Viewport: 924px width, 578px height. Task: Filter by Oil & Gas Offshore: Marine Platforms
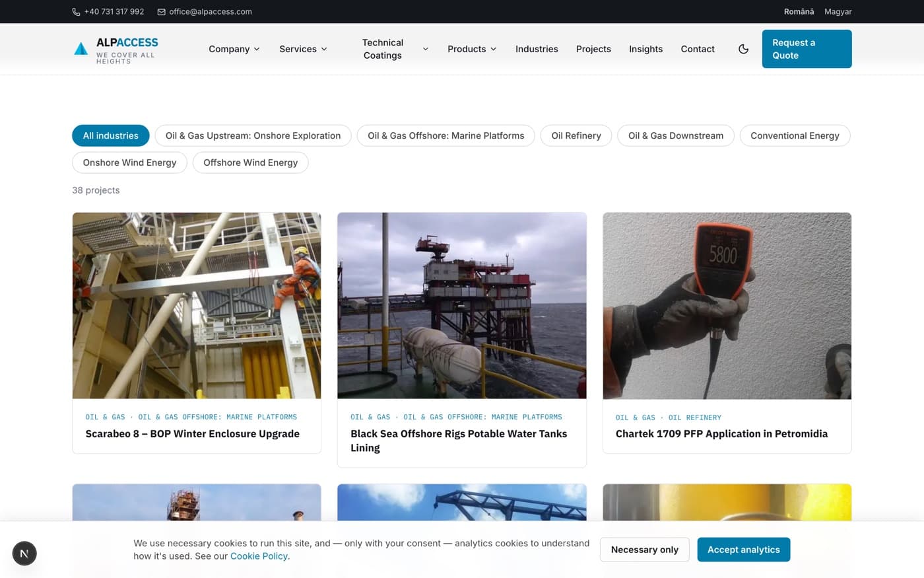tap(446, 135)
